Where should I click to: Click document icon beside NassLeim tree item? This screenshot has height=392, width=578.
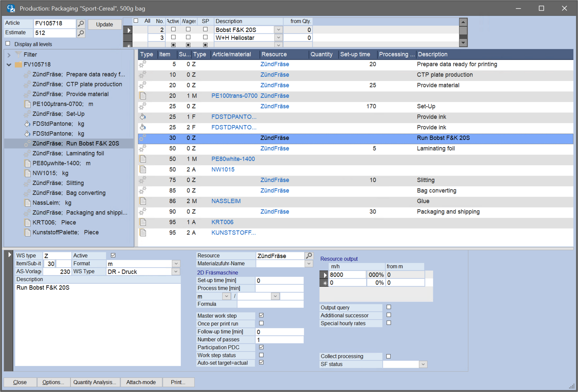click(28, 203)
